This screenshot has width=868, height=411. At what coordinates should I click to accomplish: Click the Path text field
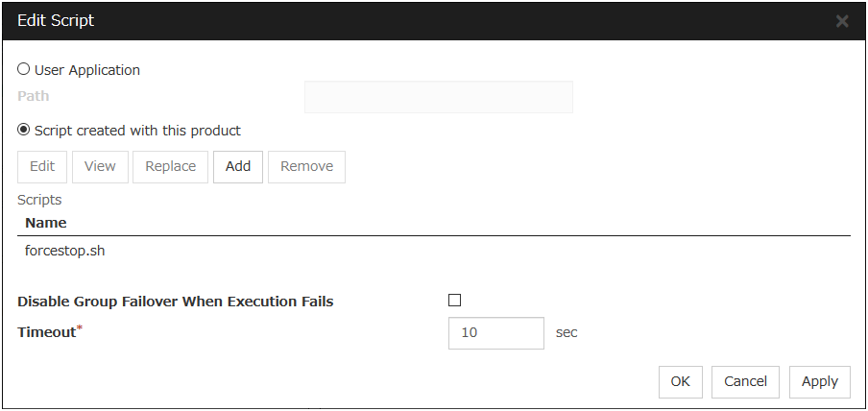(438, 97)
